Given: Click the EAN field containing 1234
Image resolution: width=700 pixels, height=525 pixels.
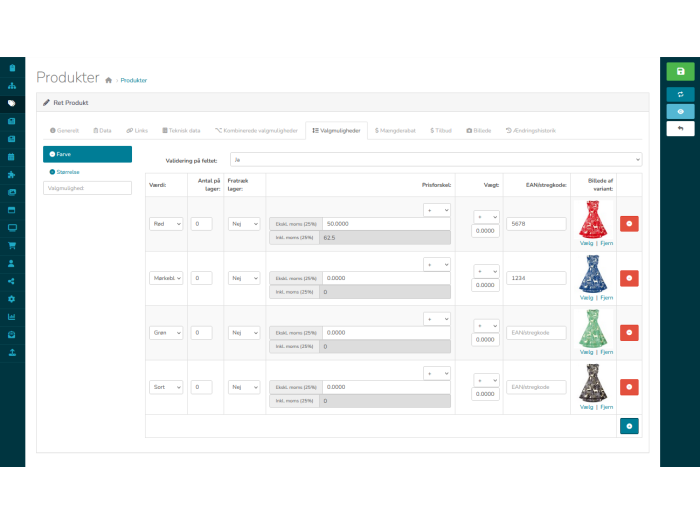Looking at the screenshot, I should click(536, 278).
